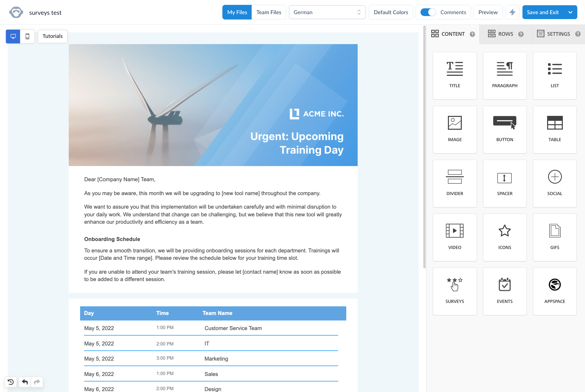
Task: Add a Title content block
Action: [x=455, y=76]
